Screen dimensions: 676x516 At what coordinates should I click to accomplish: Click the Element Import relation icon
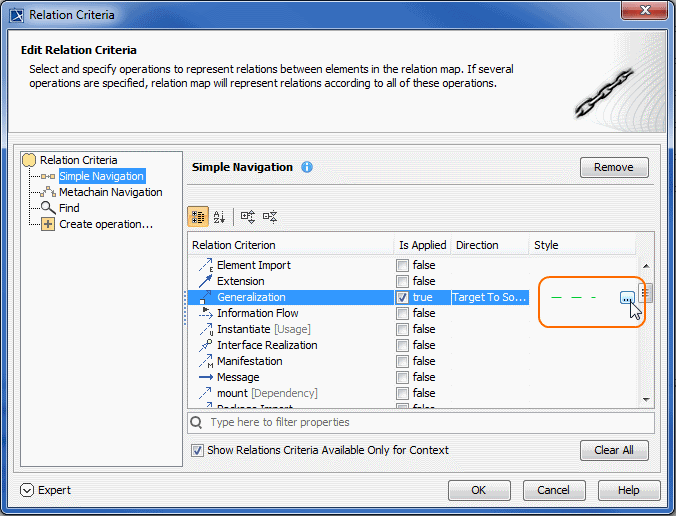point(206,265)
